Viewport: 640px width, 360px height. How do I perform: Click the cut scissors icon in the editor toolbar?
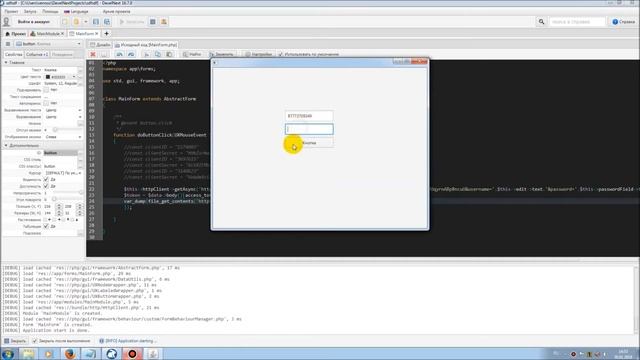[147, 54]
